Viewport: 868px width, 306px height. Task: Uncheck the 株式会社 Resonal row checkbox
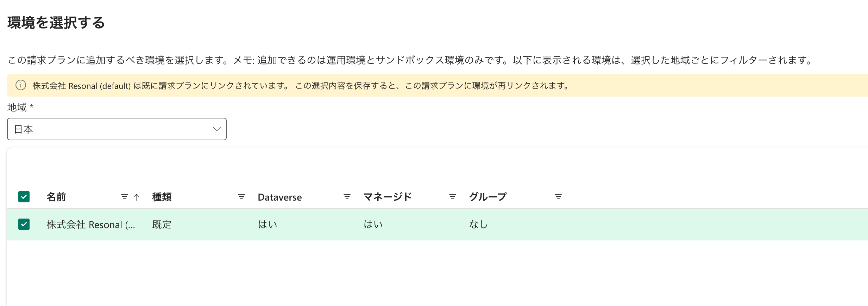click(x=24, y=224)
